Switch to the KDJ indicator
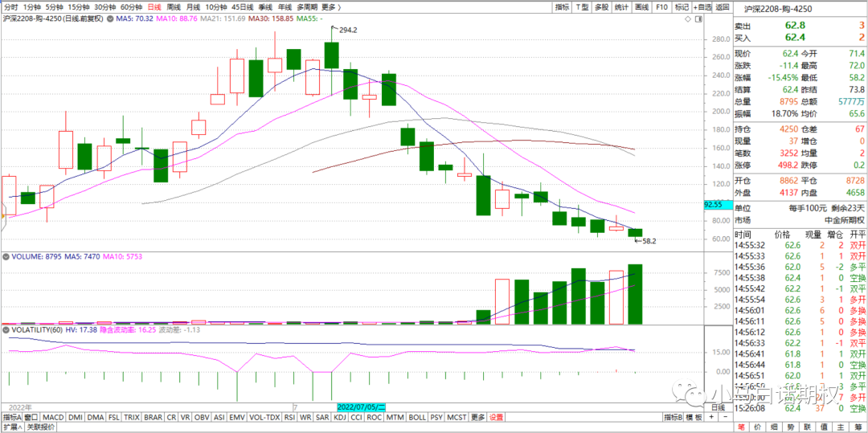 (339, 418)
